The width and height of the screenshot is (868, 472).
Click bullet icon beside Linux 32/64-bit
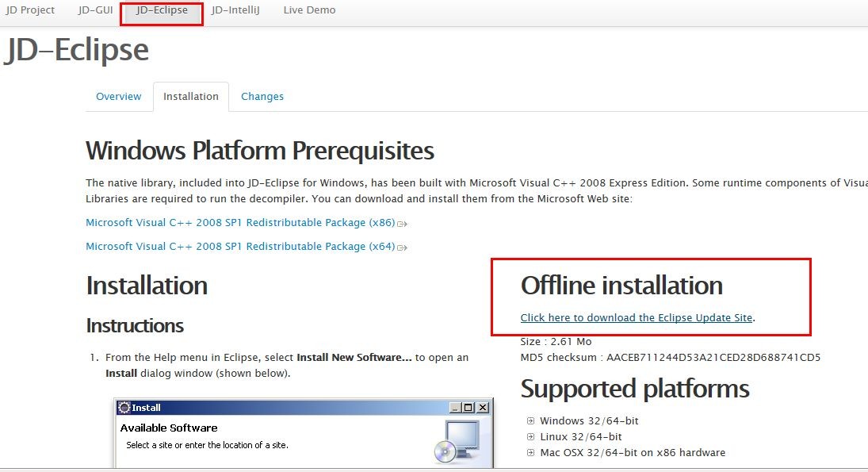(x=530, y=437)
